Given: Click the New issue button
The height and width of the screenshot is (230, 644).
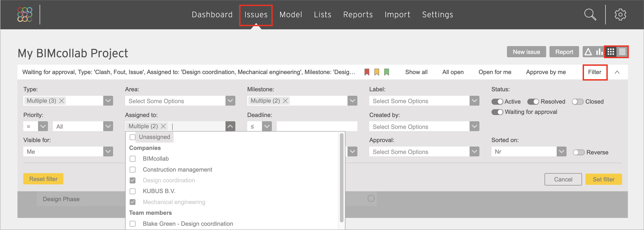Looking at the screenshot, I should [526, 52].
